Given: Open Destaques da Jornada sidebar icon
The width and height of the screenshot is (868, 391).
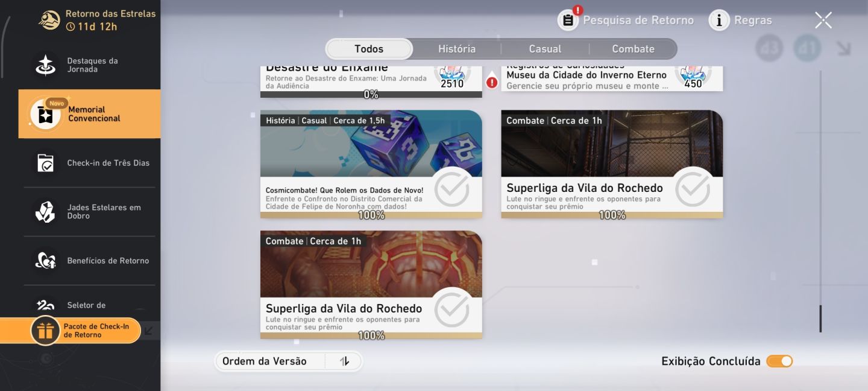Looking at the screenshot, I should click(45, 65).
